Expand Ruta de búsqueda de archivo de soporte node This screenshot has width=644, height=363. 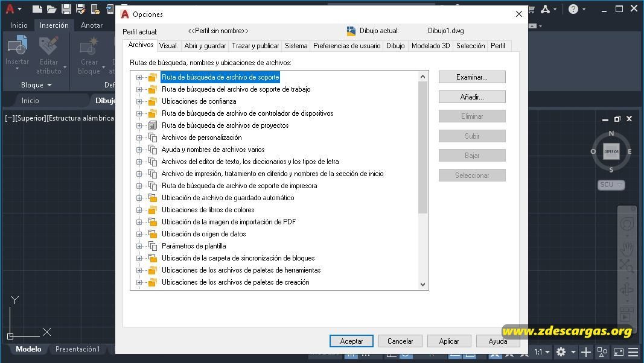coord(139,78)
